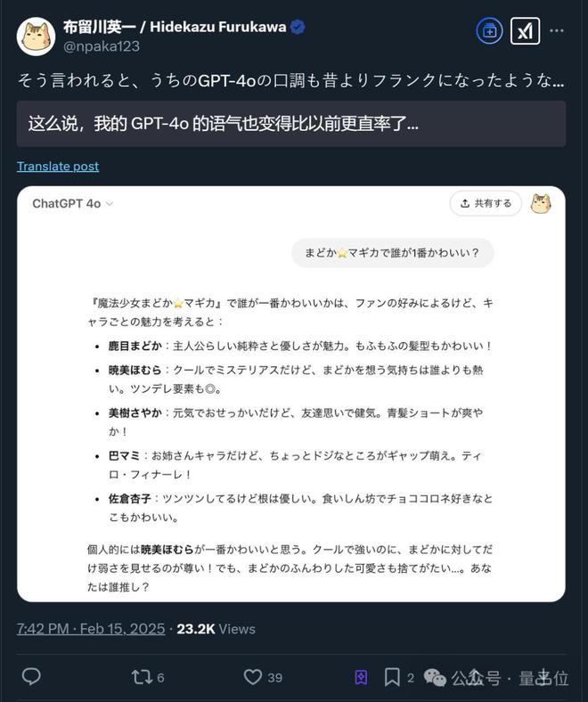Click the @npaka123 handle
The image size is (588, 702).
pos(102,46)
